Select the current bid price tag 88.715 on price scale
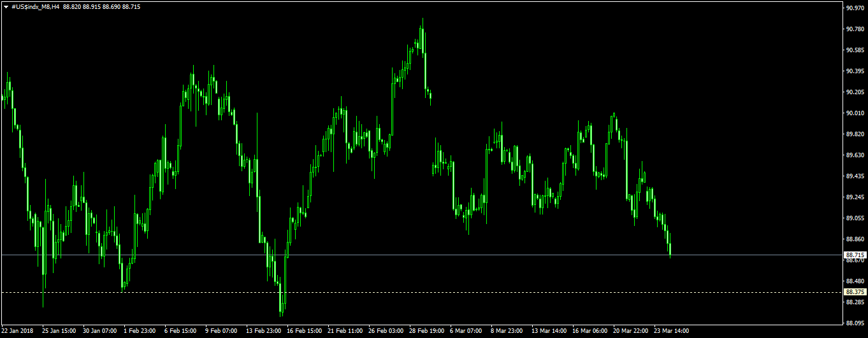 [855, 255]
